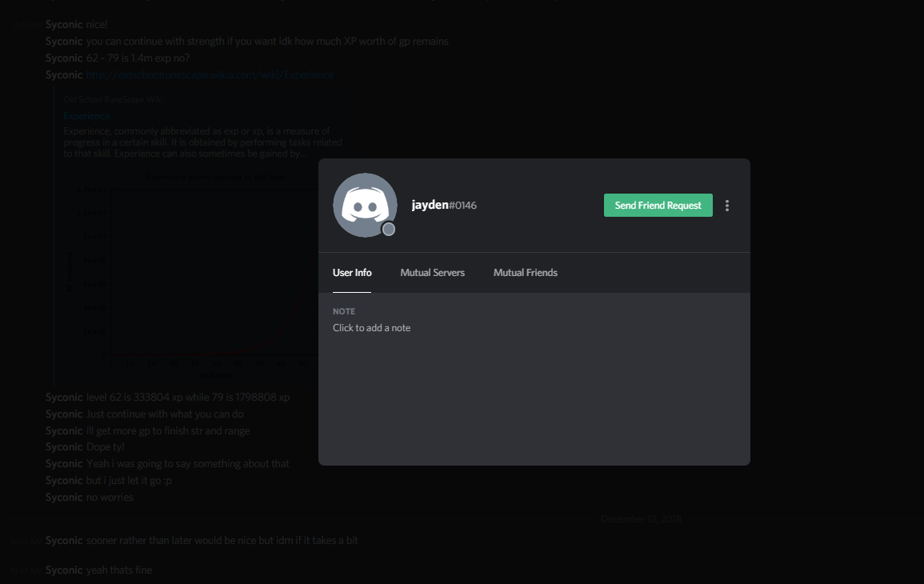The width and height of the screenshot is (924, 584).
Task: Click message 'Just continue with what you can do'
Action: 165,414
